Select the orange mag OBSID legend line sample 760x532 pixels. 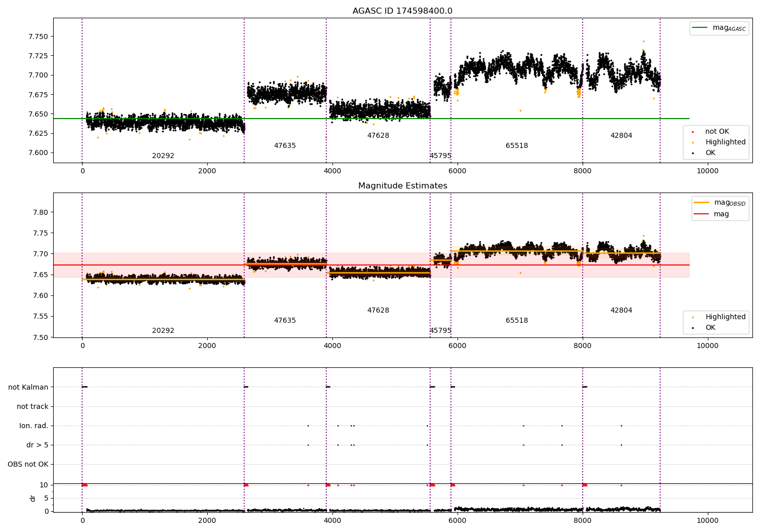(x=702, y=203)
